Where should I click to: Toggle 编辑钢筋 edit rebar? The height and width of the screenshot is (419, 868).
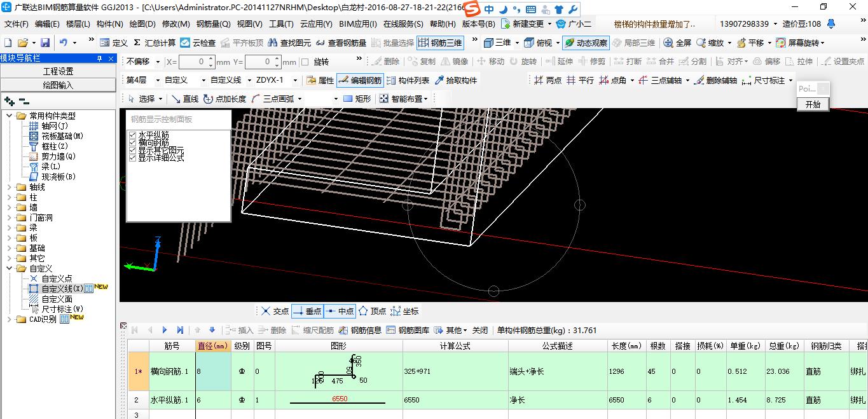pyautogui.click(x=361, y=80)
